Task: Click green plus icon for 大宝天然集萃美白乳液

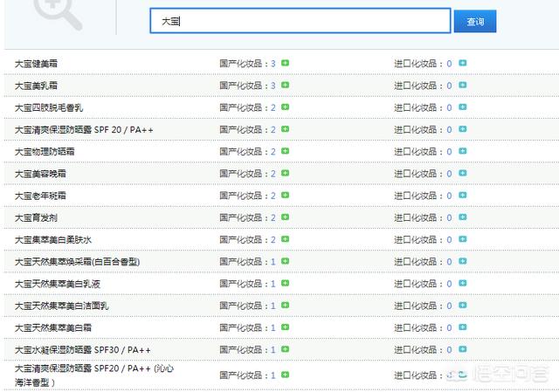Action: tap(285, 284)
